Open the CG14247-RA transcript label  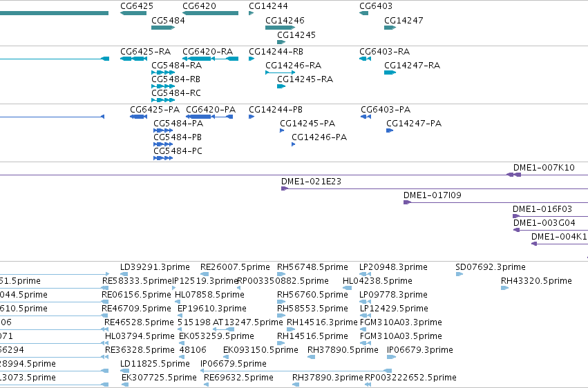pos(412,66)
